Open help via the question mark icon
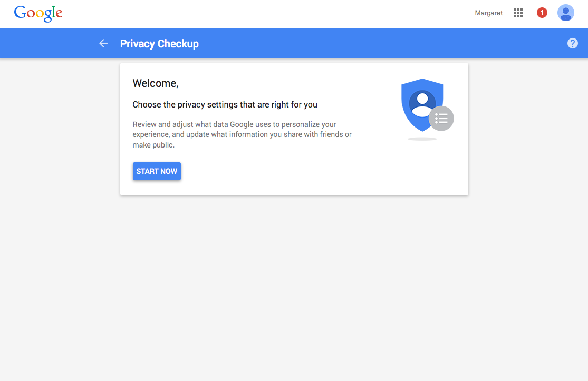Image resolution: width=588 pixels, height=381 pixels. click(573, 43)
